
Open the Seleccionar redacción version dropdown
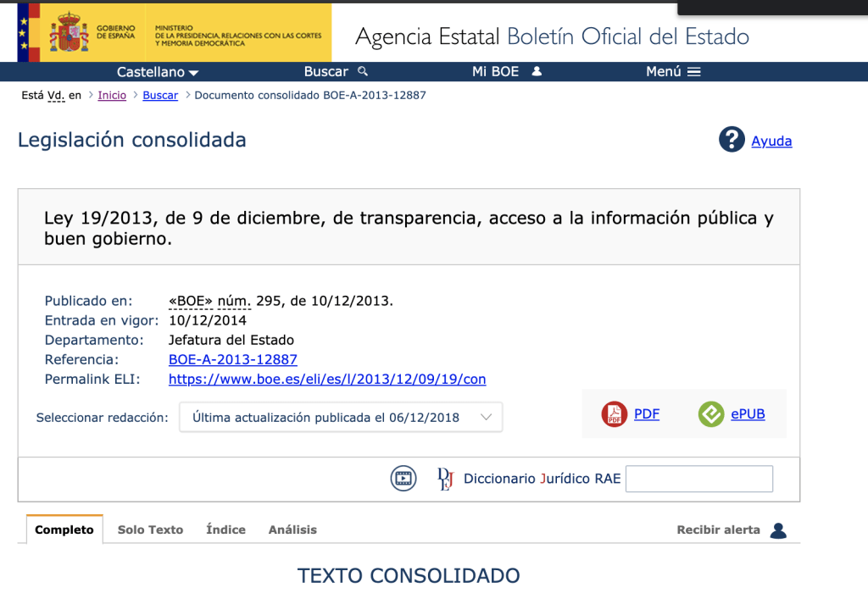coord(340,417)
